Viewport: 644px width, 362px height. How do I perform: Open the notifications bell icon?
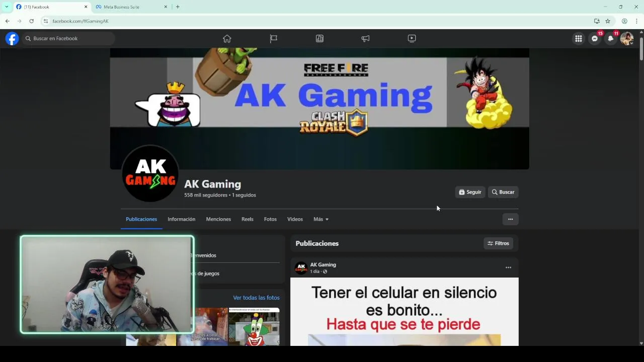point(611,39)
